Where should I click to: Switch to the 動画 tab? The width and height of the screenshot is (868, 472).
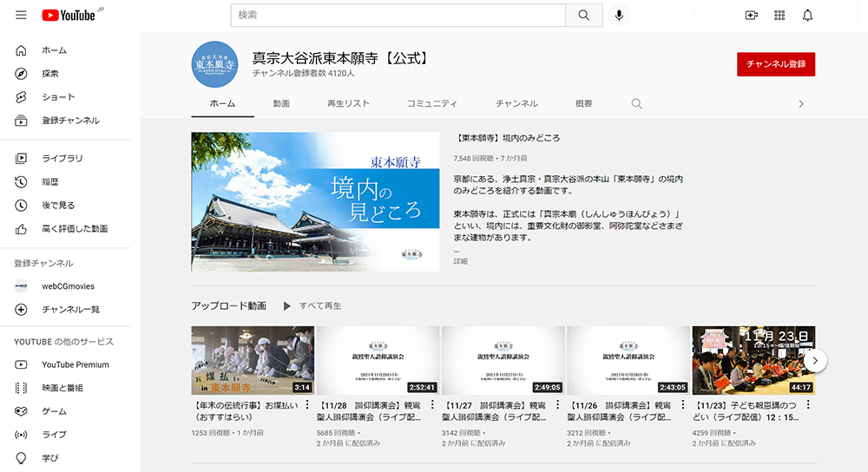pyautogui.click(x=281, y=103)
